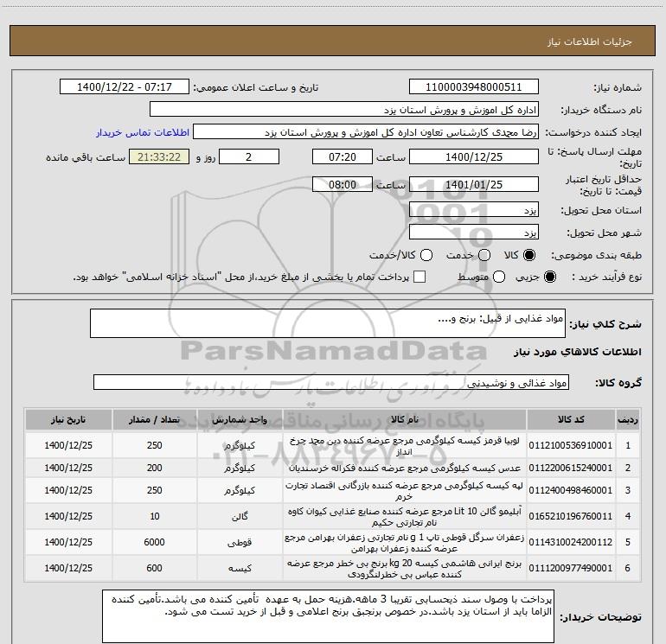Select the خدمت radio button

(484, 255)
